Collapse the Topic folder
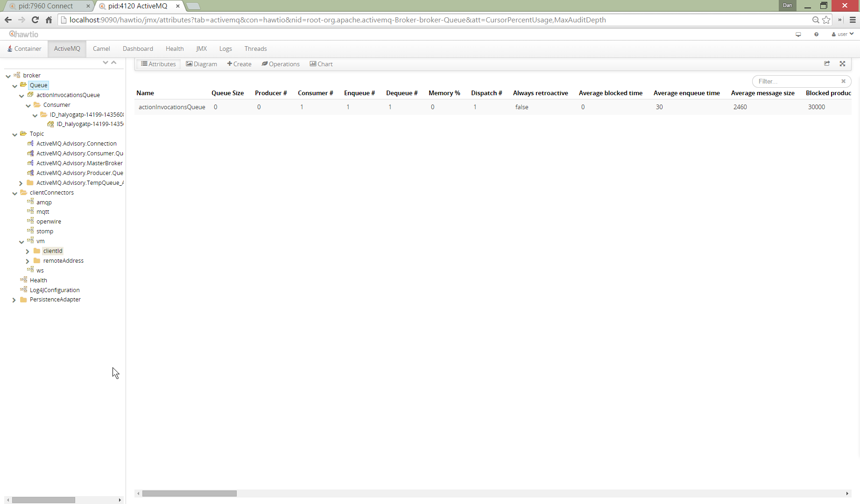This screenshot has height=504, width=860. click(15, 134)
